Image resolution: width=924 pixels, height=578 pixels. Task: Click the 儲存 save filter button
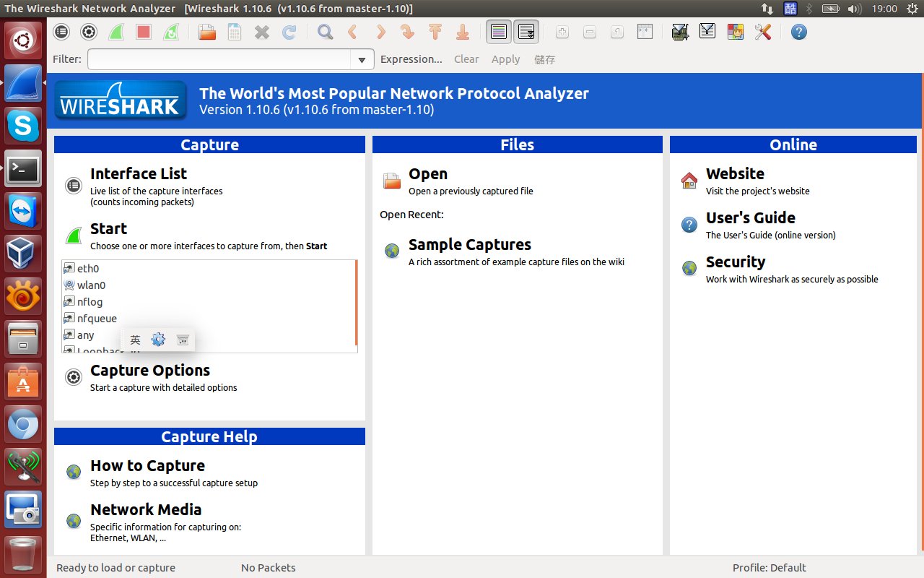[x=545, y=59]
